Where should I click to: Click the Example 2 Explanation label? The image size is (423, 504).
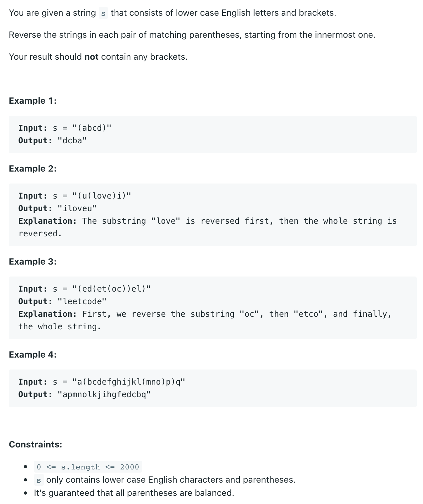tap(47, 221)
